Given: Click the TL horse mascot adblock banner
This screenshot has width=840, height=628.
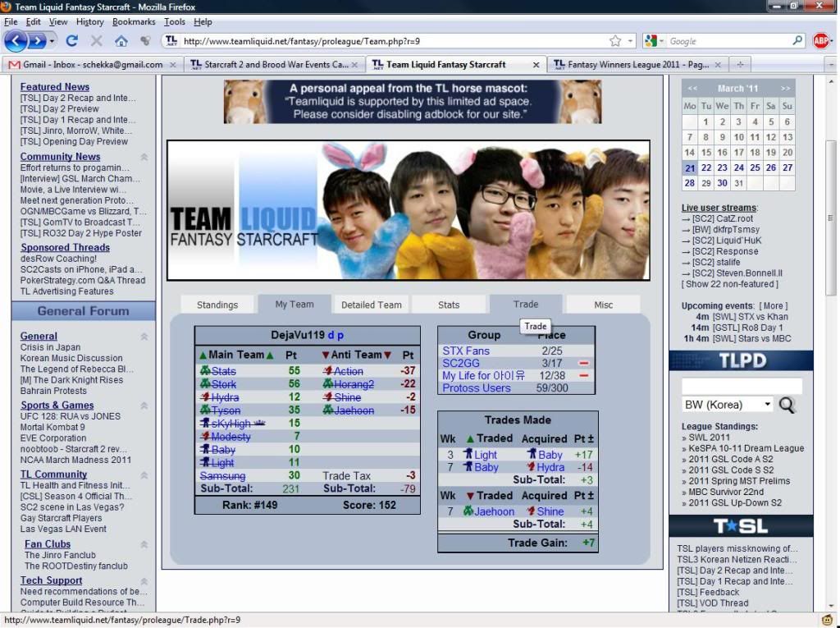Looking at the screenshot, I should click(413, 102).
